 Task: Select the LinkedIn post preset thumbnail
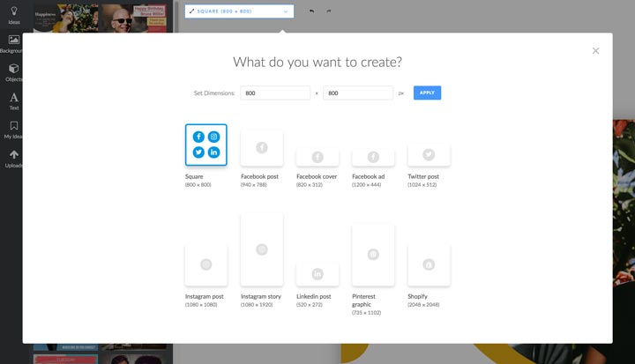(317, 274)
